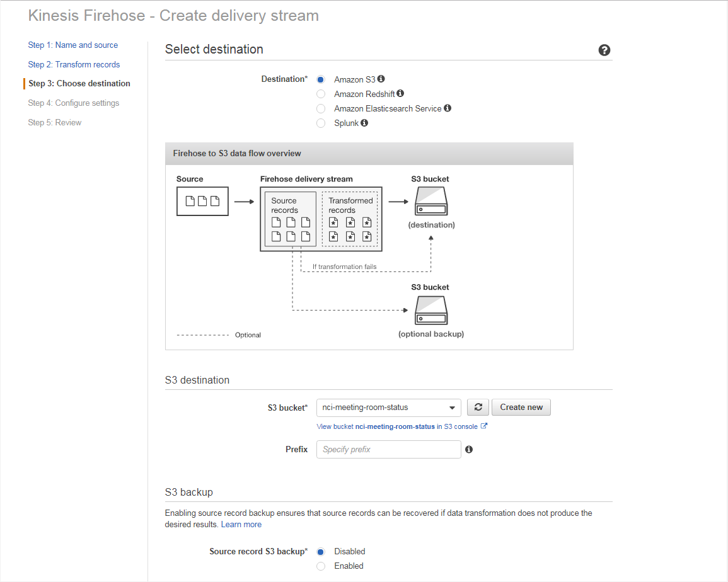Click the S3 bucket destination icon

coord(431,201)
